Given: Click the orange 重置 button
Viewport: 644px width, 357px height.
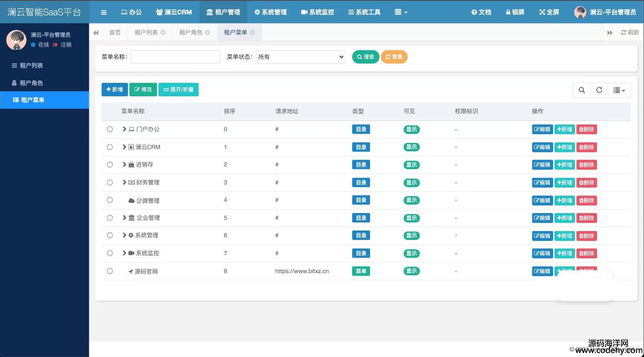Looking at the screenshot, I should click(x=394, y=57).
